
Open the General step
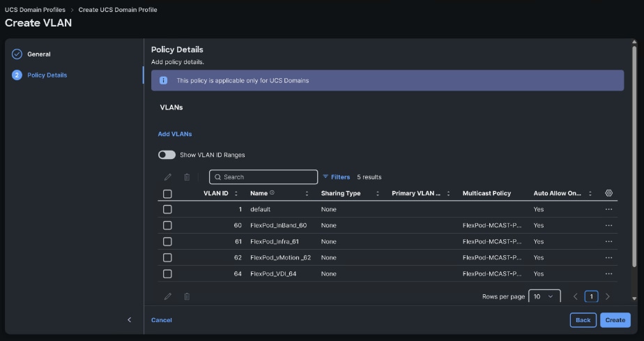pyautogui.click(x=39, y=54)
